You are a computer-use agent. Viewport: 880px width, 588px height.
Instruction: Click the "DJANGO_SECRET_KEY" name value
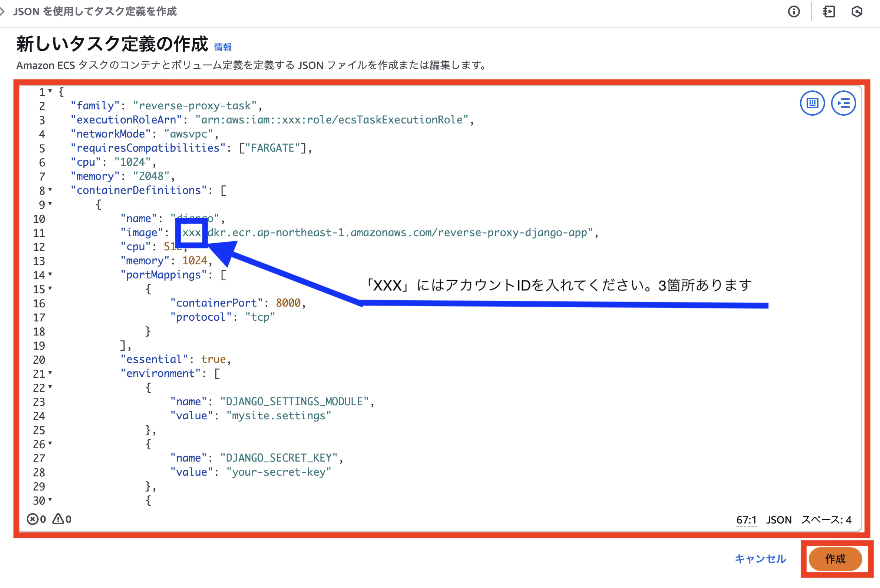(279, 458)
